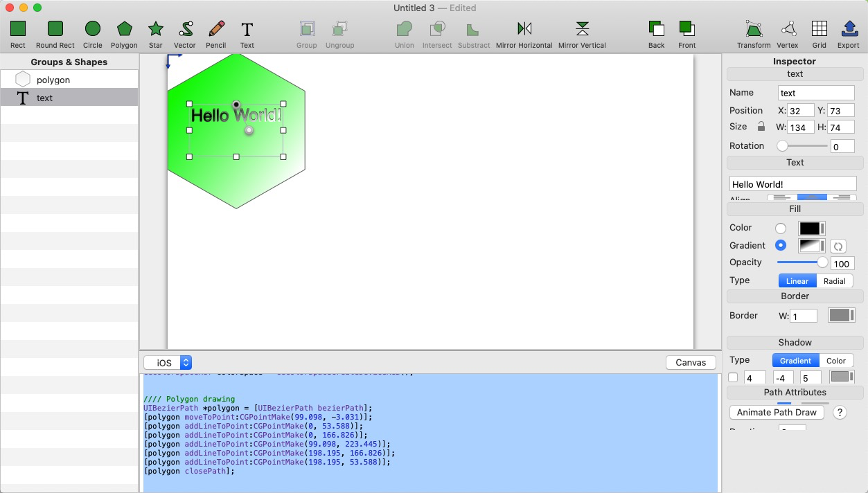Click the Group toolbar icon
Viewport: 868px width, 493px height.
click(x=307, y=29)
